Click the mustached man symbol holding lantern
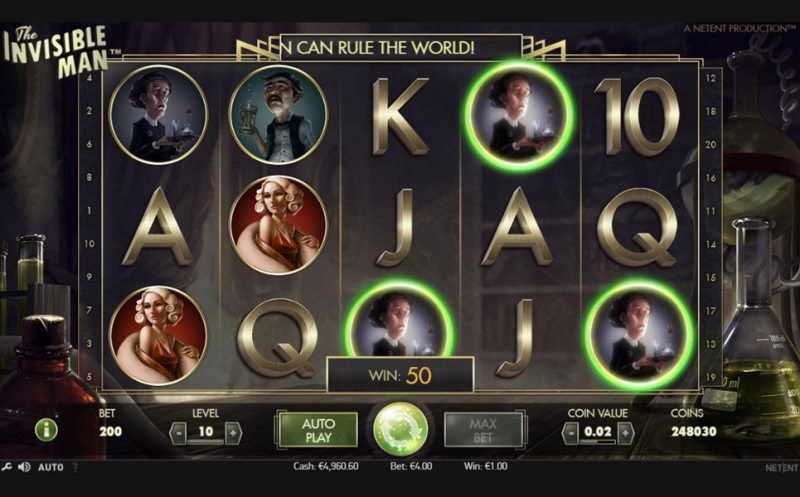Viewport: 800px width, 497px height. (x=278, y=115)
